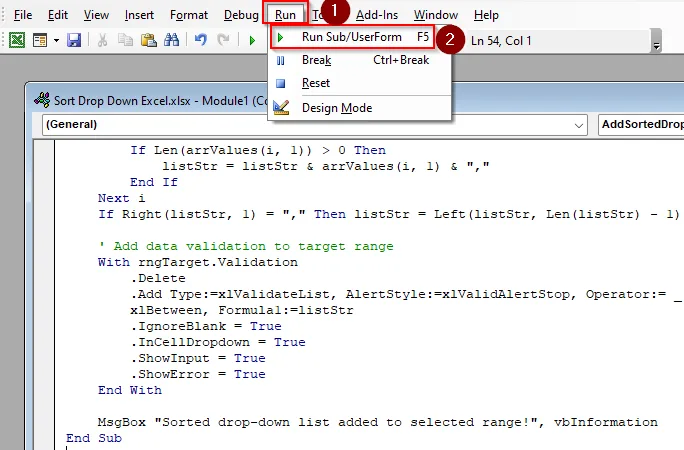
Task: Click the Reset blue square icon
Action: click(280, 83)
